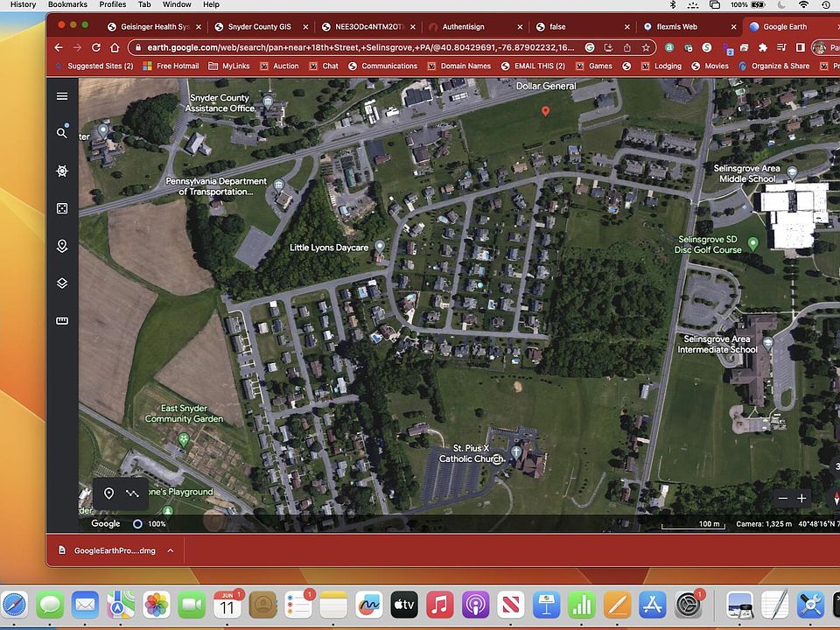The height and width of the screenshot is (630, 840).
Task: Zoom out with the minus button
Action: pyautogui.click(x=782, y=498)
